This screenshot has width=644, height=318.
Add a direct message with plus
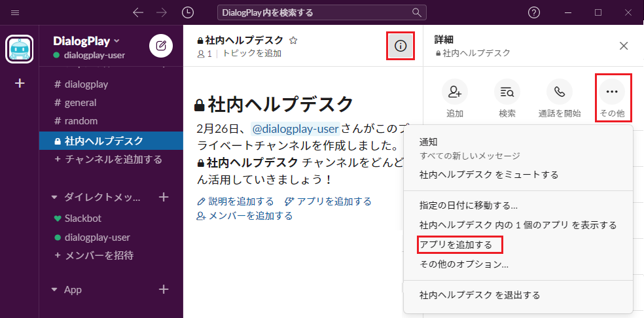(164, 197)
